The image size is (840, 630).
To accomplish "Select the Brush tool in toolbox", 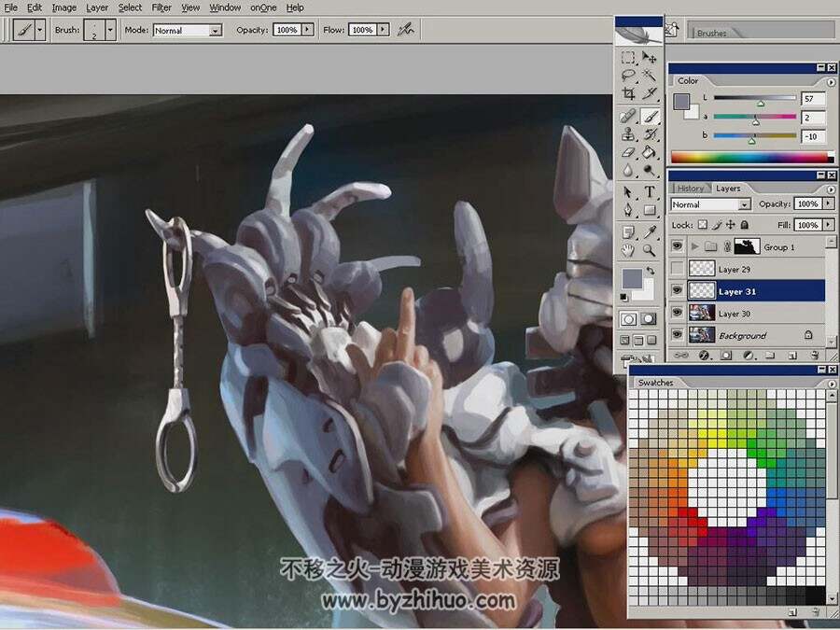I will click(x=650, y=116).
